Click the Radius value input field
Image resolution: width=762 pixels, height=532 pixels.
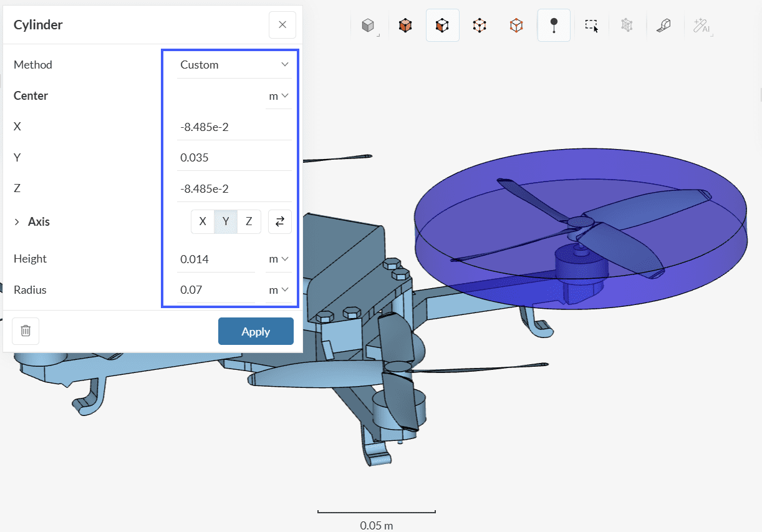[x=215, y=290]
